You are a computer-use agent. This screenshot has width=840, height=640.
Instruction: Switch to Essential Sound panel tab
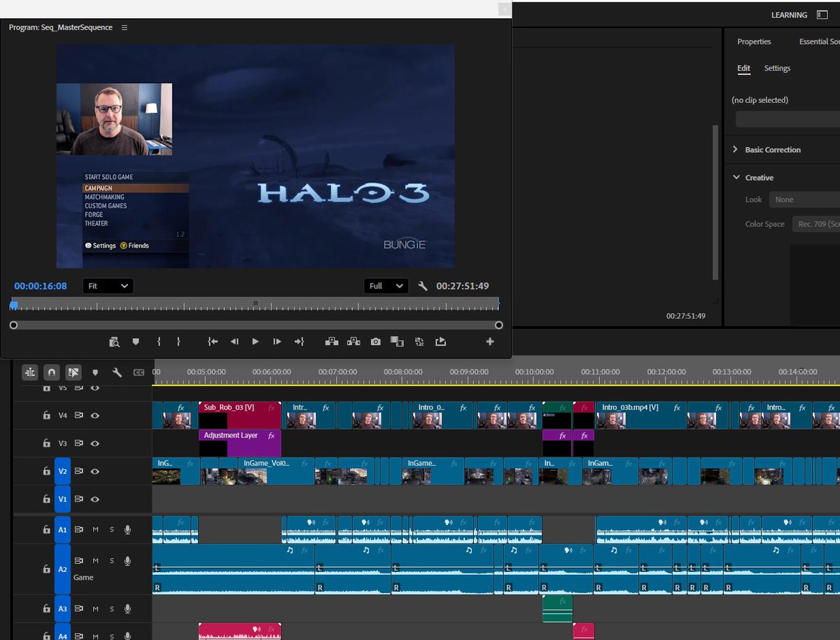tap(819, 42)
